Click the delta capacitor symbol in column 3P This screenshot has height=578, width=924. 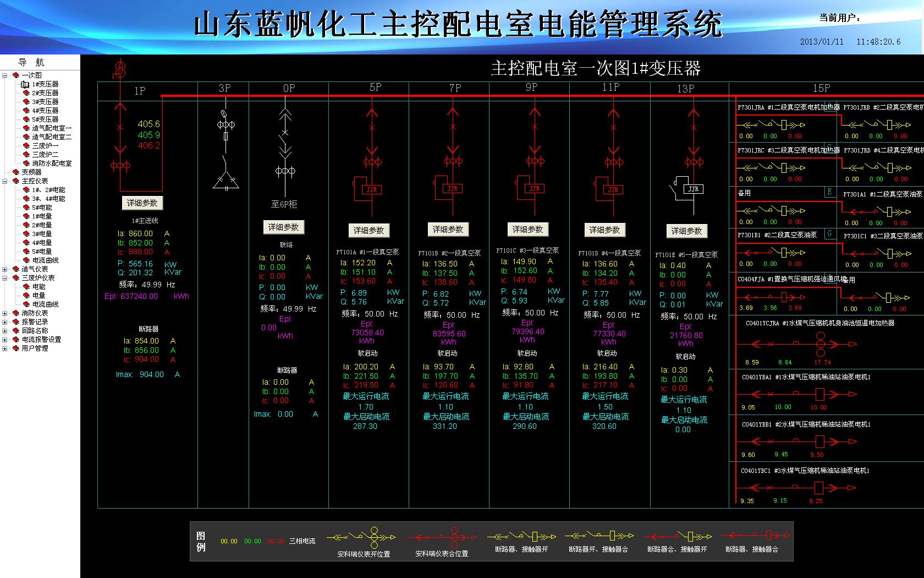click(x=226, y=180)
